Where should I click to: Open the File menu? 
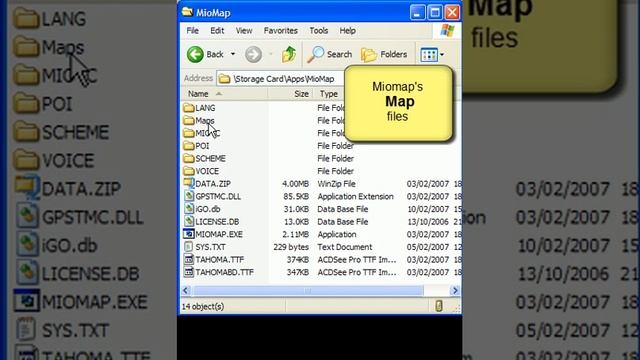tap(192, 31)
